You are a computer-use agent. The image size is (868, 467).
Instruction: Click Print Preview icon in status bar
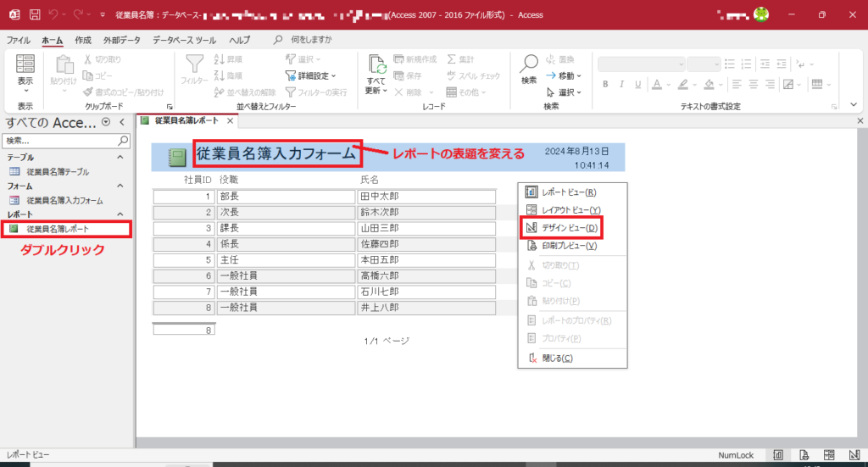(804, 455)
